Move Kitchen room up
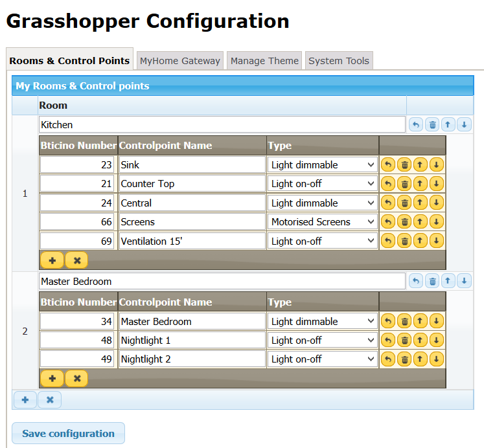484x448 pixels. pos(448,125)
